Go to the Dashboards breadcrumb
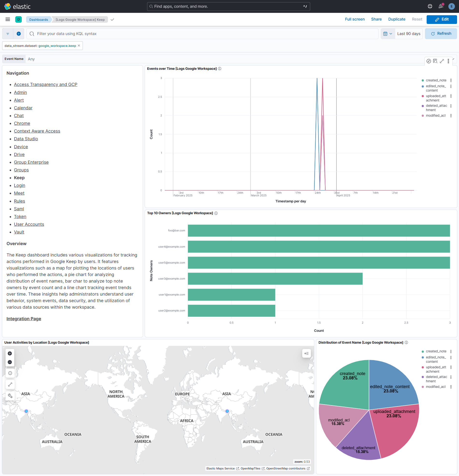 click(x=38, y=20)
